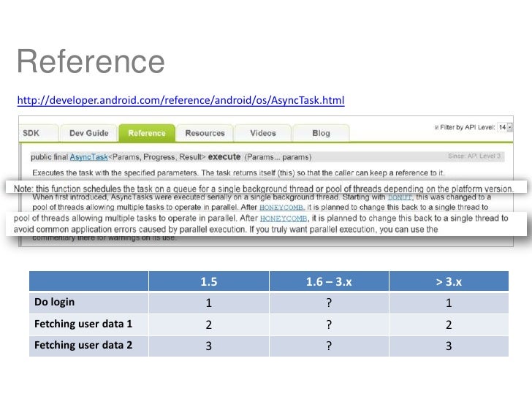The height and width of the screenshot is (399, 532).
Task: Open the AsyncTask.html developer reference URL
Action: (180, 100)
